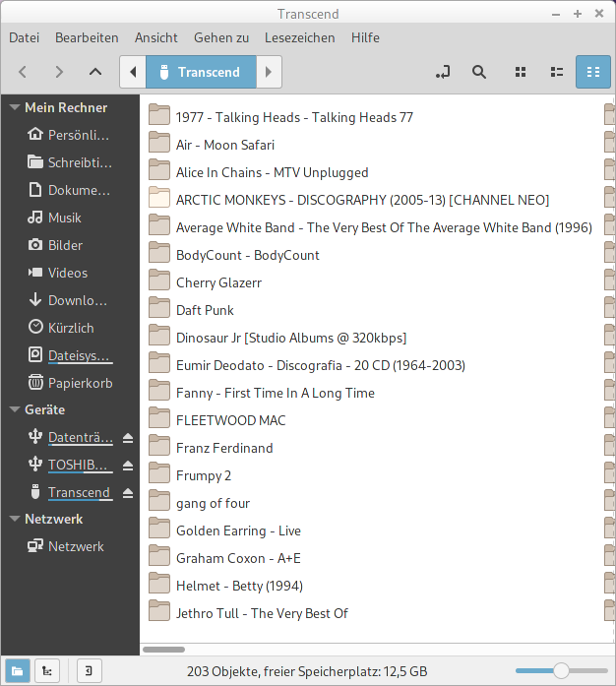Screen dimensions: 616x686
Task: Select the BodyCount - BodyCount folder
Action: (x=234, y=255)
